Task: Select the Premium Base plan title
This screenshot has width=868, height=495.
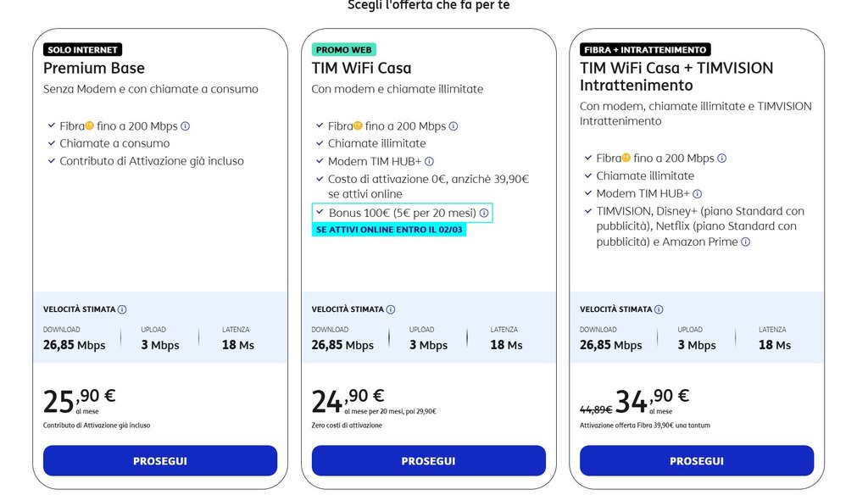Action: pyautogui.click(x=94, y=69)
